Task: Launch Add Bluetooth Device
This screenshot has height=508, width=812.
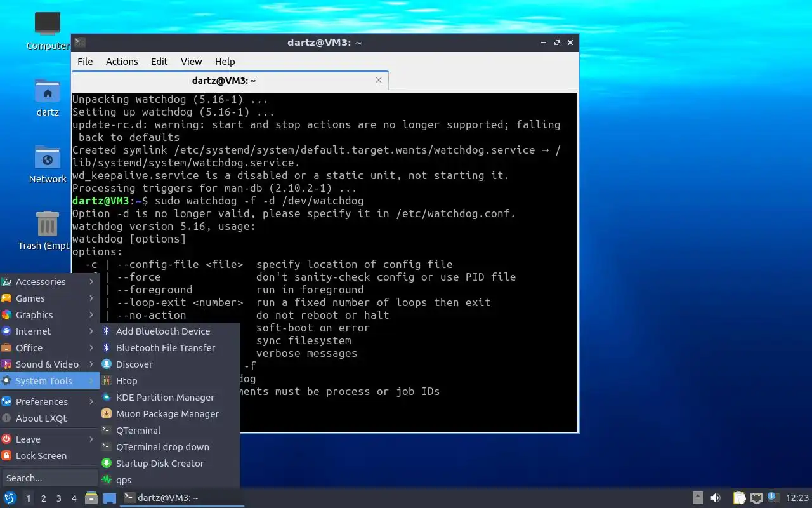Action: (x=169, y=331)
